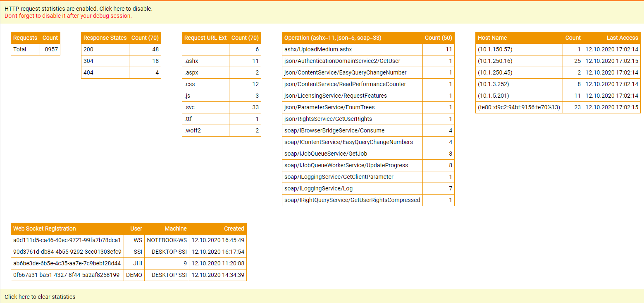Click the ashx/UploadMedium.ashx operation row
Viewport: 644px width, 303px height.
click(x=318, y=49)
